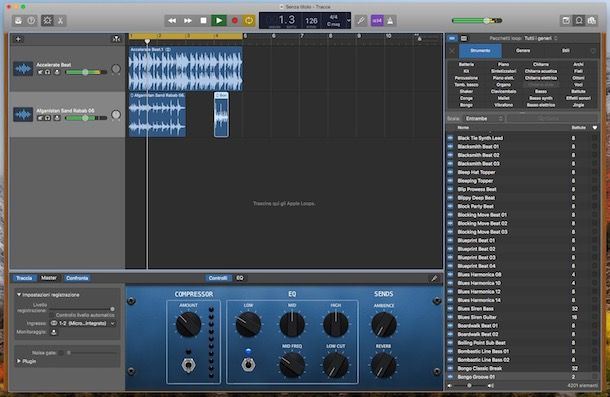Mute the Accelerate Beat track

40,72
